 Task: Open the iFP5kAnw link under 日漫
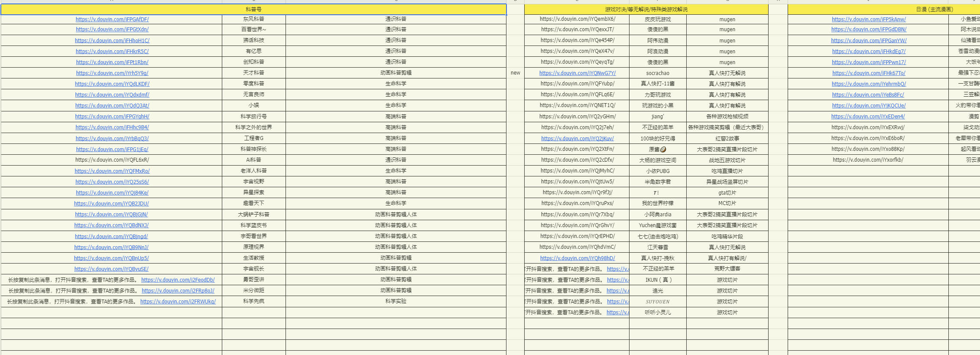pos(869,19)
